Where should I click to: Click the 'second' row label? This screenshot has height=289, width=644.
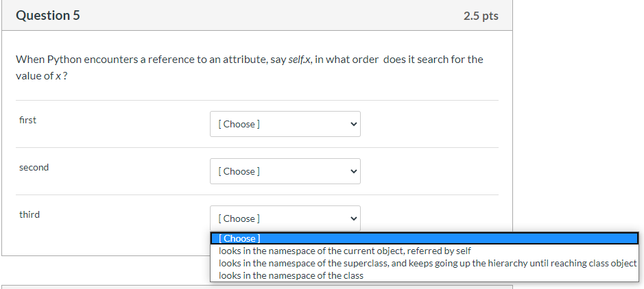click(34, 167)
